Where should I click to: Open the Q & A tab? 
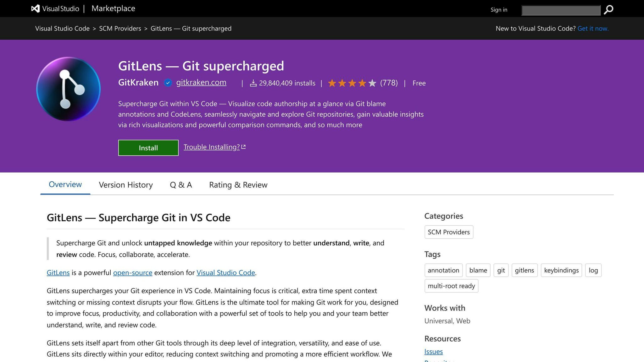click(181, 185)
